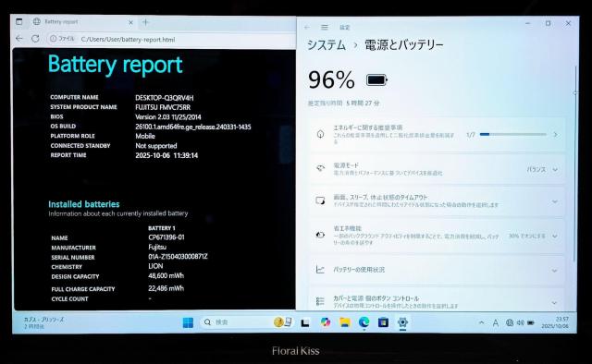This screenshot has width=592, height=364.
Task: Click the energy recommendations progress bar
Action: tap(513, 134)
